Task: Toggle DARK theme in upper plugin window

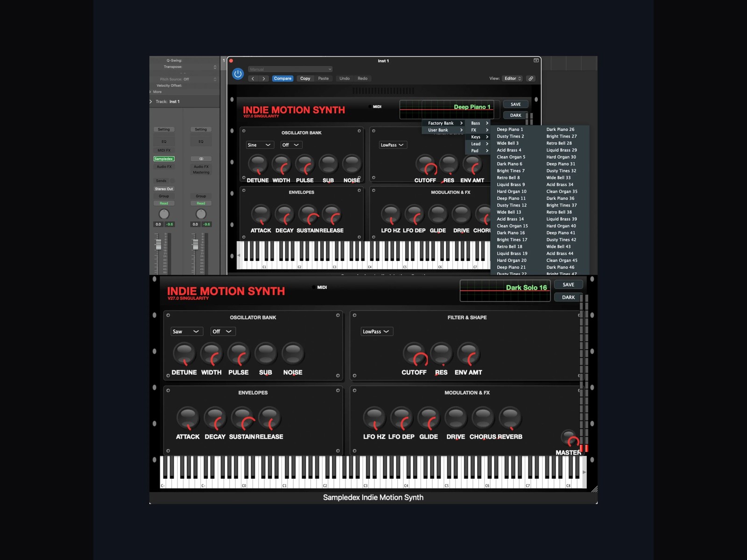Action: click(515, 115)
